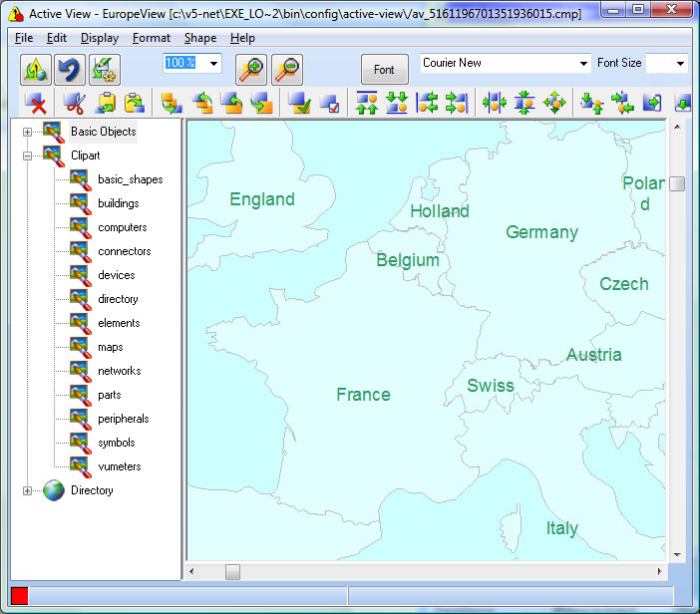Click the zoom in magnifier icon
Viewport: 700px width, 614px height.
251,69
